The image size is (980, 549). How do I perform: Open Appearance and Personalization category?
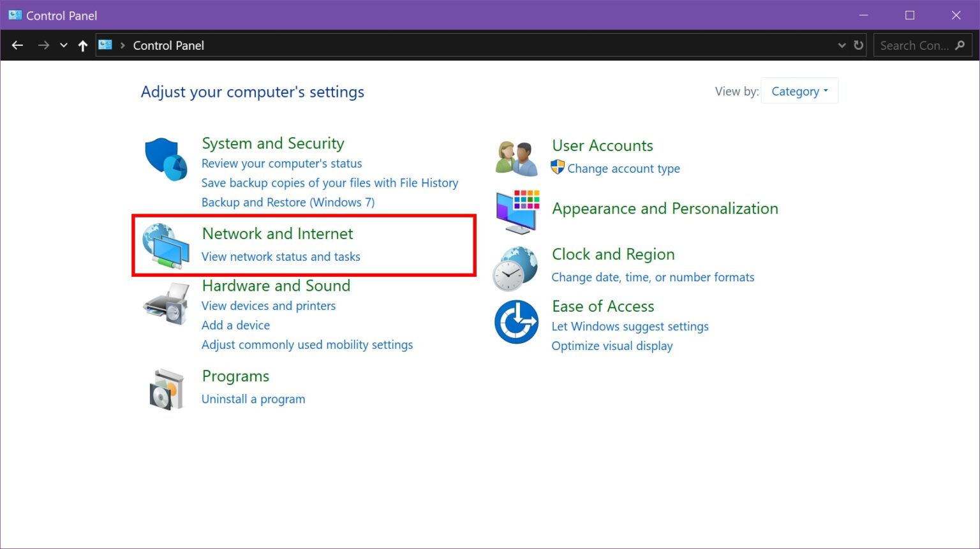coord(665,209)
